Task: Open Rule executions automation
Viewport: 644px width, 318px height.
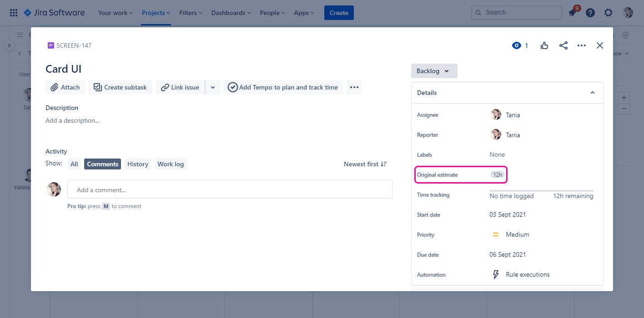Action: 528,275
